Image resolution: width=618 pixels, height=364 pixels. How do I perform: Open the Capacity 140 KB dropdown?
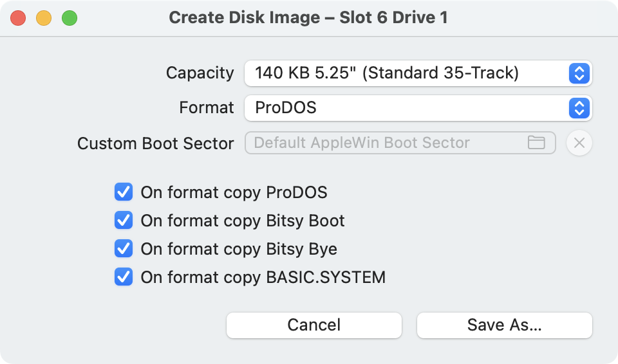point(418,73)
